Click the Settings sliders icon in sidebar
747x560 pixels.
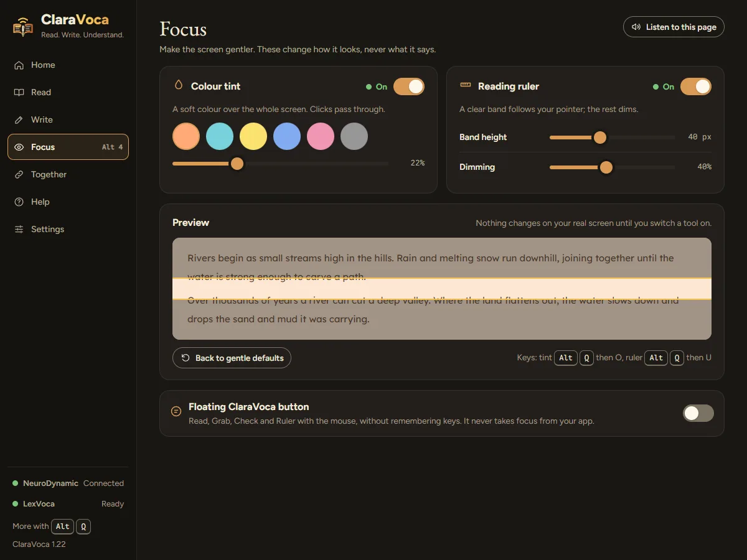click(19, 229)
